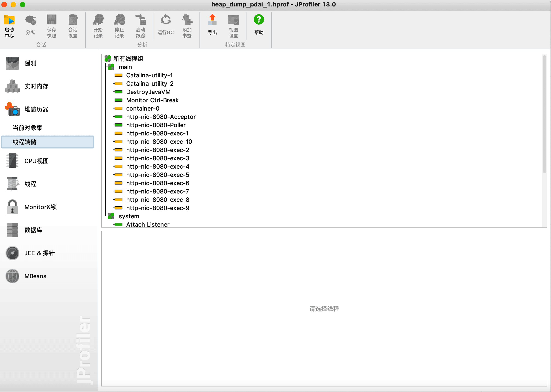Select the 线程转储 thread dump item
The image size is (551, 392).
coord(24,142)
